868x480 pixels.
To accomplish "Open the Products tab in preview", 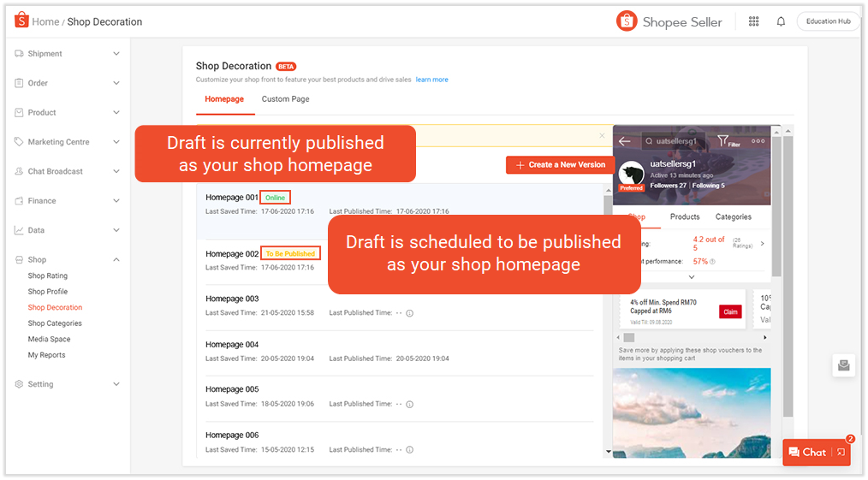I will click(x=685, y=216).
